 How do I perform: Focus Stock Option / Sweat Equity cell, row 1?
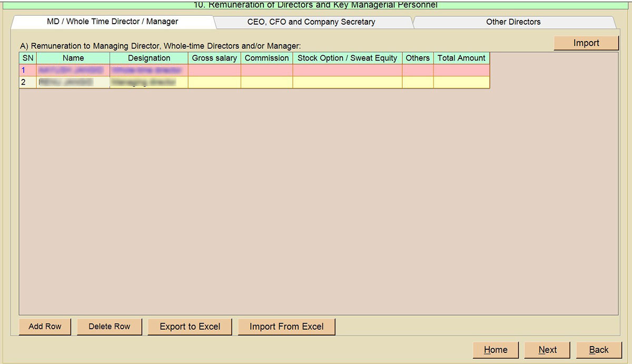click(347, 70)
